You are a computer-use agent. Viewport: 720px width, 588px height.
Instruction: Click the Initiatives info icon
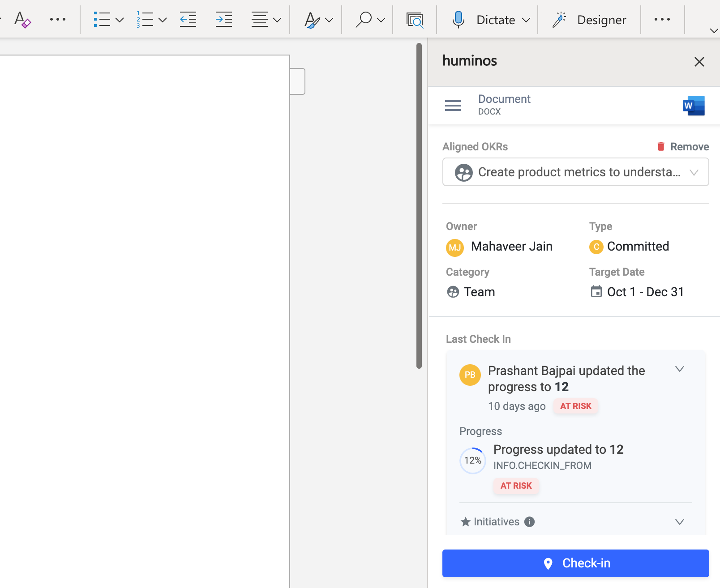[530, 522]
